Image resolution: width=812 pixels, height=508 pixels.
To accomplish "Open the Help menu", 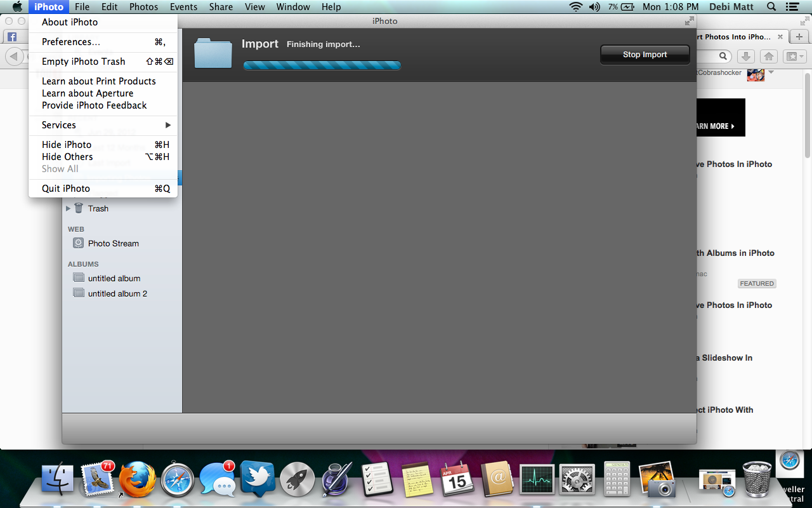I will pos(331,7).
